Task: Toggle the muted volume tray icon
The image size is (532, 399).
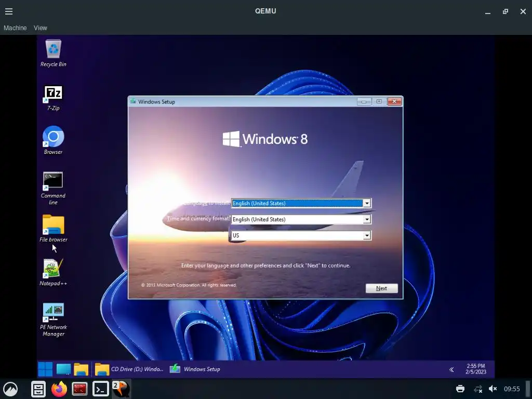Action: coord(493,389)
